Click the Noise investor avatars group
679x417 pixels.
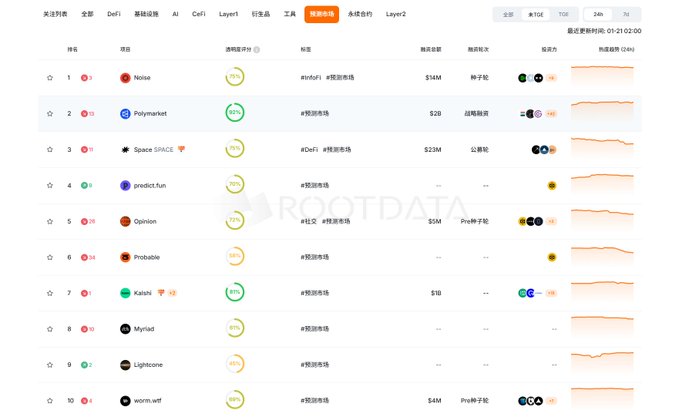[x=530, y=78]
